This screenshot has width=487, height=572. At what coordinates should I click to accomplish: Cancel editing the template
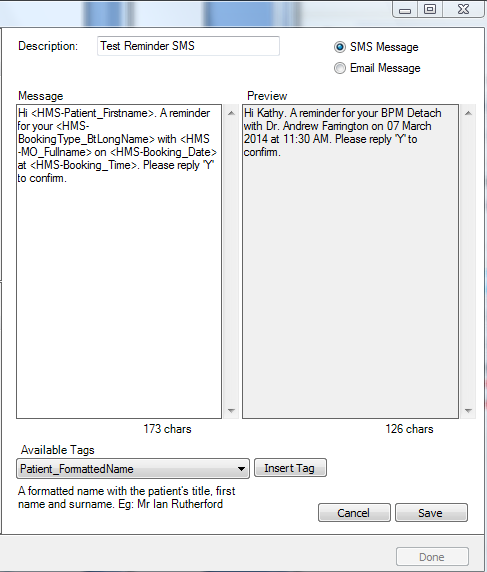tap(354, 513)
